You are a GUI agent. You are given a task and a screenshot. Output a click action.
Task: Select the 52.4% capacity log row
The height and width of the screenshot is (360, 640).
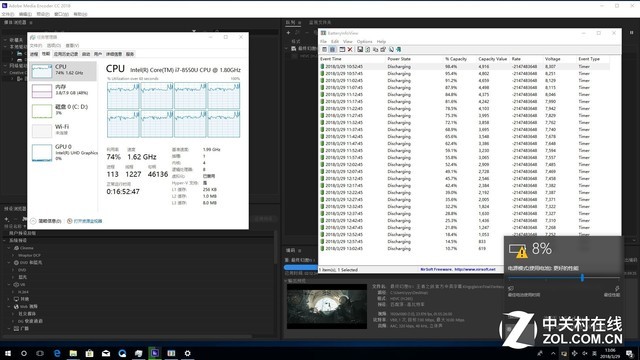pyautogui.click(x=464, y=164)
